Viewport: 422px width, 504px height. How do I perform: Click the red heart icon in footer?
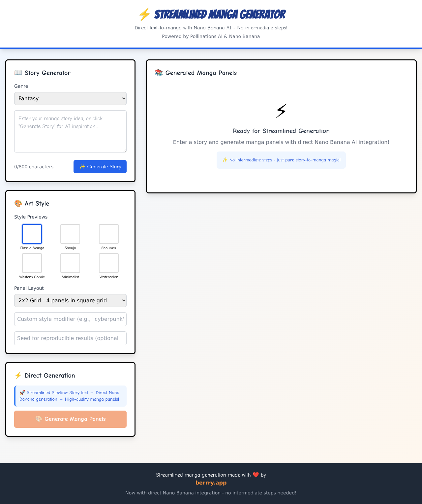(256, 475)
